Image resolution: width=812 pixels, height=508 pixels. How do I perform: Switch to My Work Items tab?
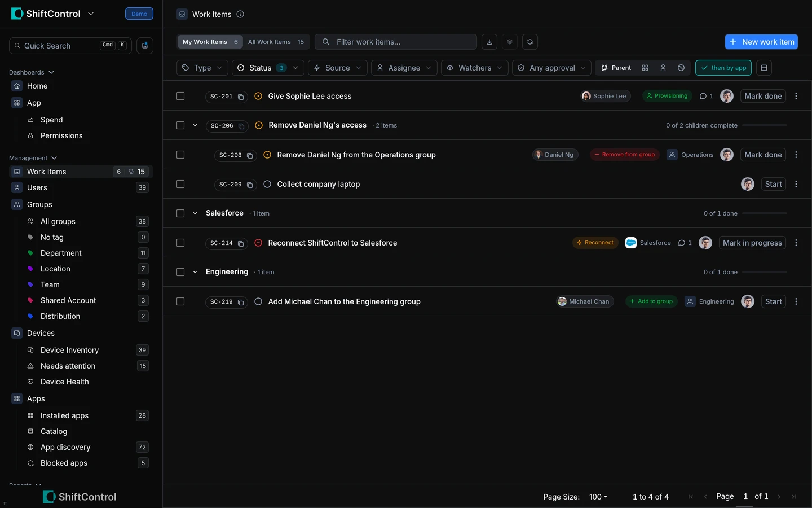[210, 42]
